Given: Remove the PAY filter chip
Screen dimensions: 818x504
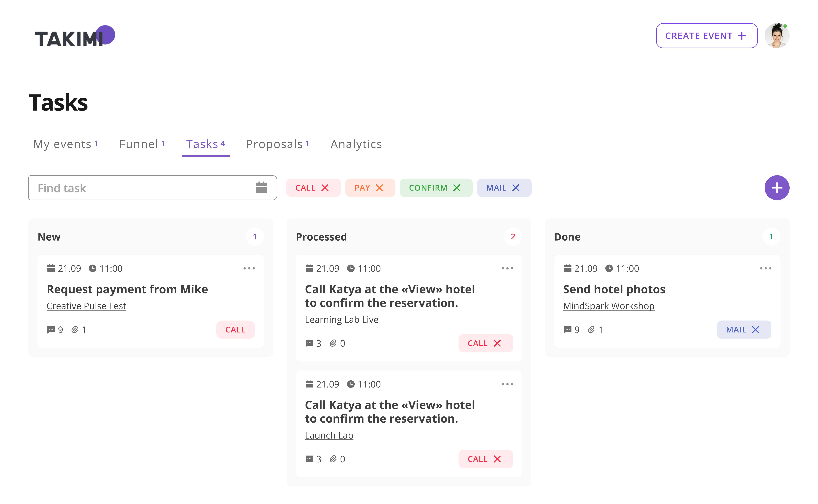Looking at the screenshot, I should coord(379,188).
